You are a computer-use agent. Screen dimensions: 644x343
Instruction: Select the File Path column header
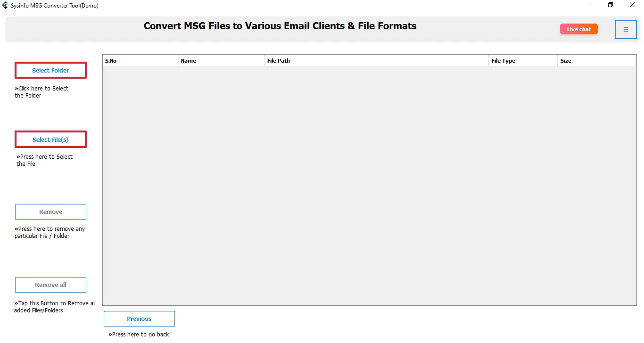click(376, 61)
